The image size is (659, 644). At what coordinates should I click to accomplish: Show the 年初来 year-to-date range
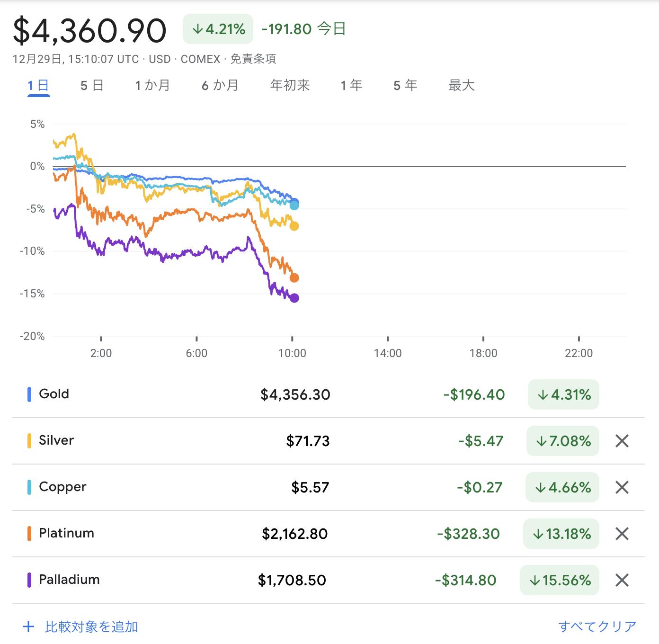290,86
